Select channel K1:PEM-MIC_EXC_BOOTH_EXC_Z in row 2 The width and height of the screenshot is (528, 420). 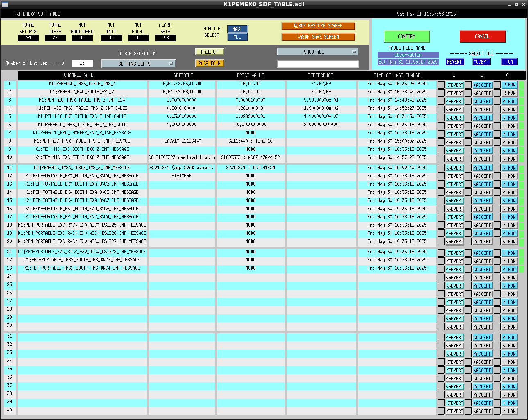[82, 92]
